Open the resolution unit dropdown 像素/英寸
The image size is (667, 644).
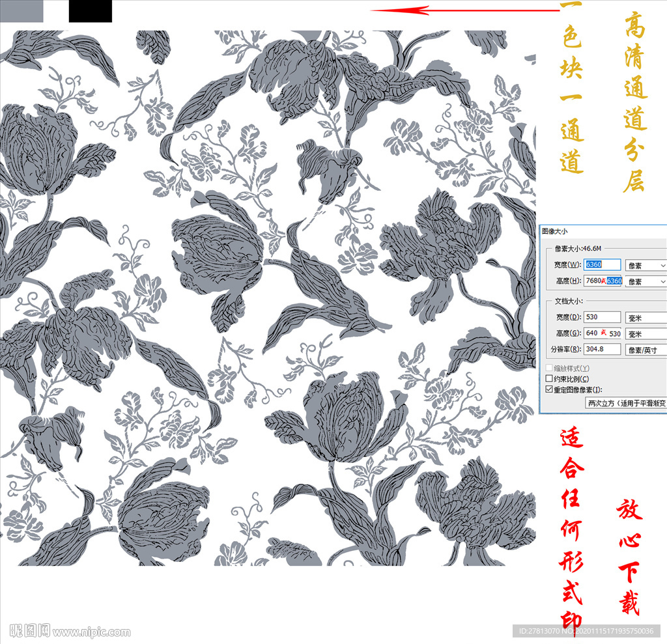click(646, 350)
